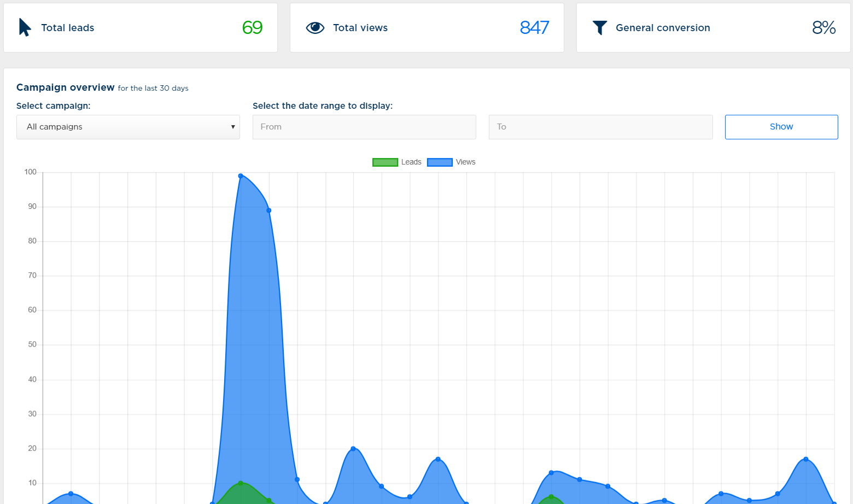Click the y-axis label 80
853x504 pixels.
[33, 241]
